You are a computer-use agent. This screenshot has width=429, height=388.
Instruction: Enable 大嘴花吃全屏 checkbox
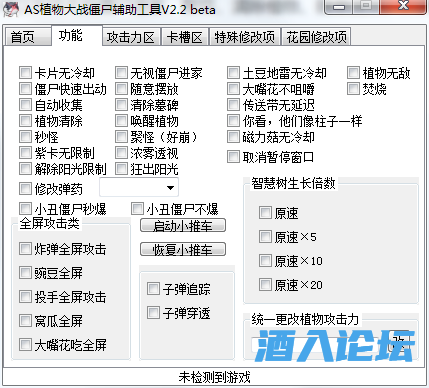(25, 345)
